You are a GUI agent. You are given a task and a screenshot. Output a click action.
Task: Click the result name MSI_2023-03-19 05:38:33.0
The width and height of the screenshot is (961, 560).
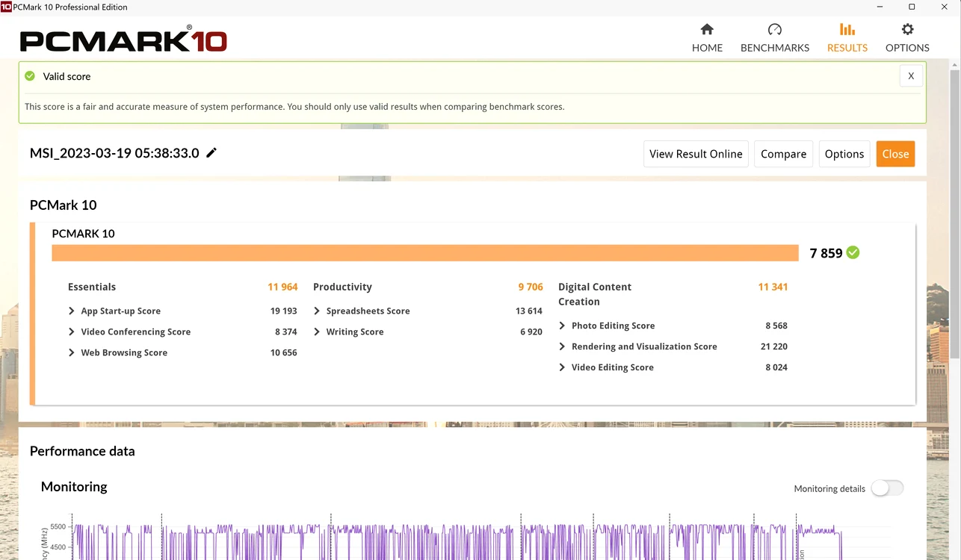coord(114,153)
